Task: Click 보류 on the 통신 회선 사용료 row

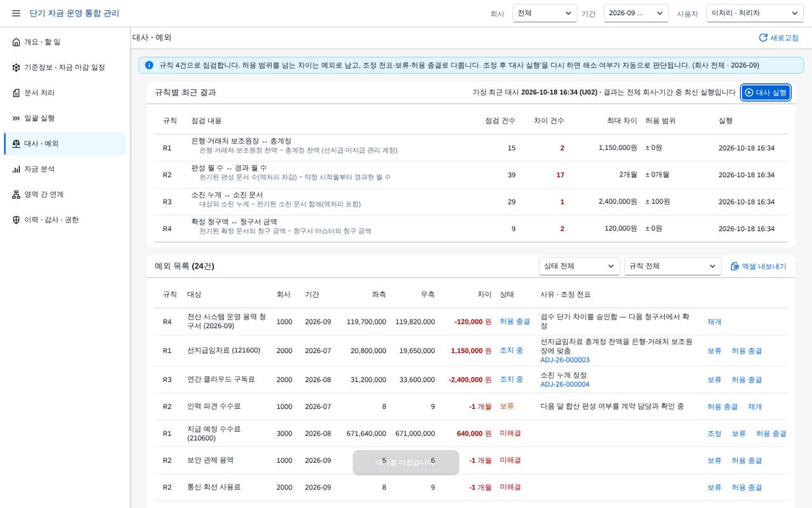Action: click(714, 488)
